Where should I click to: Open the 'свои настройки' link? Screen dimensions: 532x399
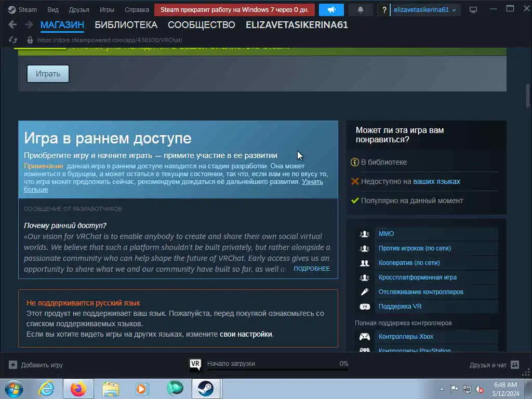[x=246, y=334]
